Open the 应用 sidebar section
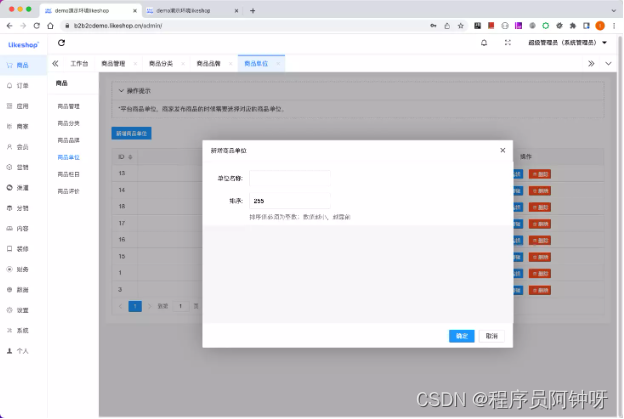This screenshot has height=419, width=624. [18, 106]
